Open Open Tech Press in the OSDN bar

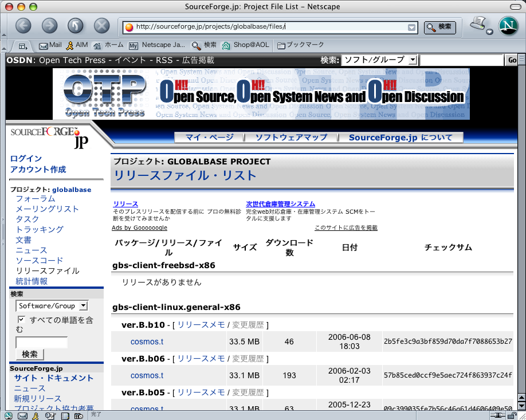pos(72,60)
